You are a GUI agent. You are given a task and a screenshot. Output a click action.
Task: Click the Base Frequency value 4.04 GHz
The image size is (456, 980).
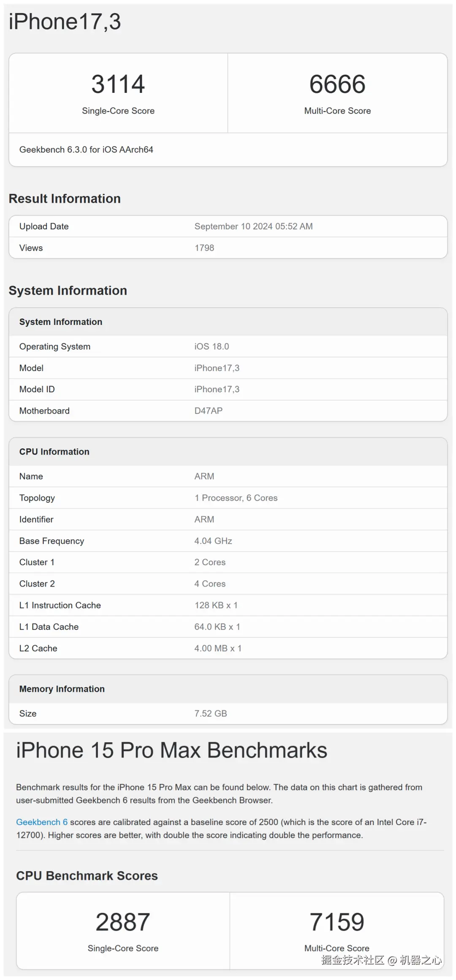(x=213, y=541)
